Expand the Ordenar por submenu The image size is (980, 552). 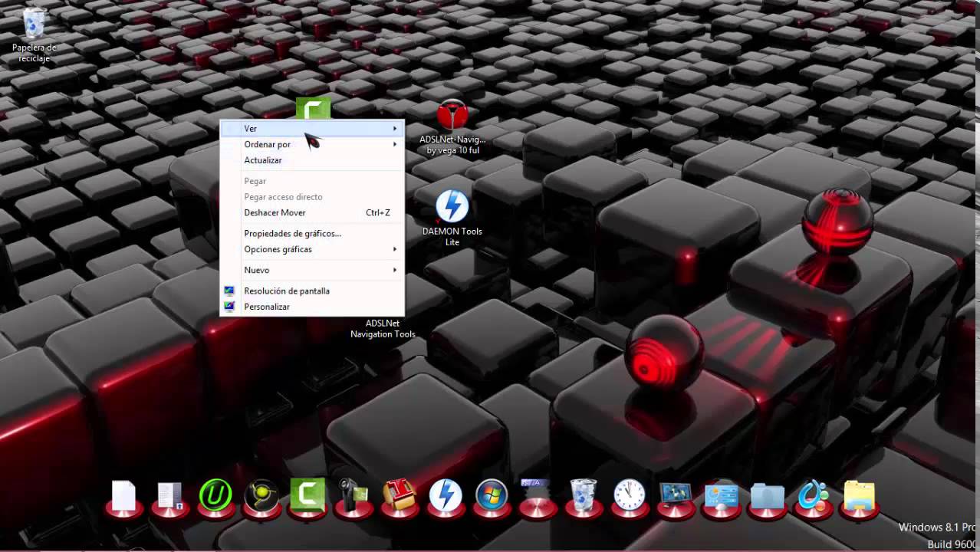coord(312,144)
